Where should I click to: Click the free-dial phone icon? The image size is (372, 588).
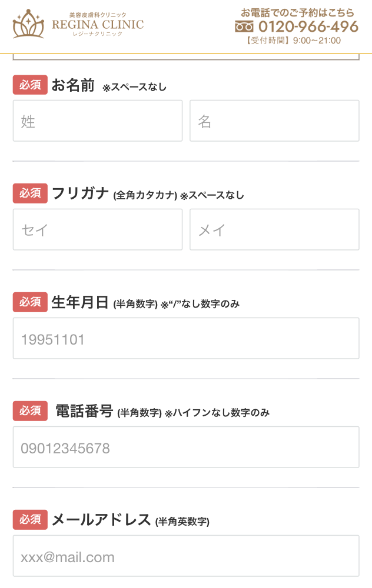244,27
